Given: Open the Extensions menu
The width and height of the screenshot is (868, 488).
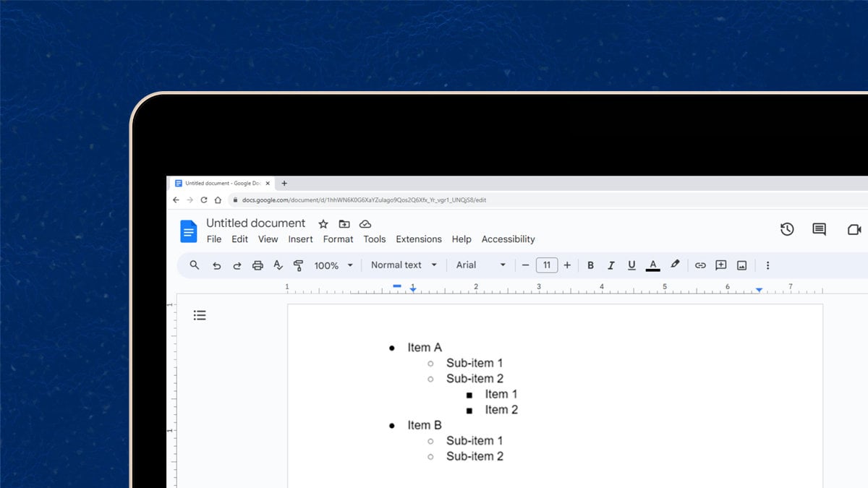Looking at the screenshot, I should pos(419,239).
